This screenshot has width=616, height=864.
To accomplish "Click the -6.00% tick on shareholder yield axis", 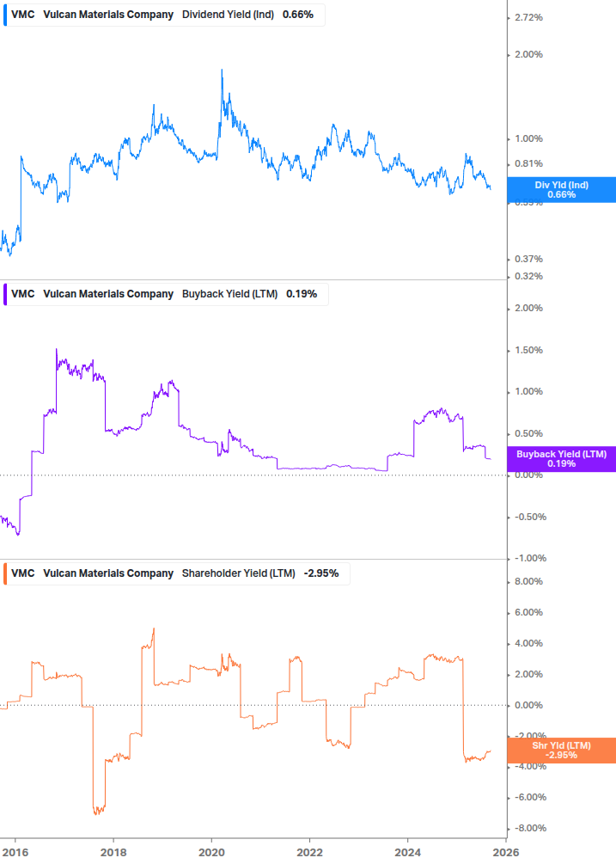I will (531, 797).
